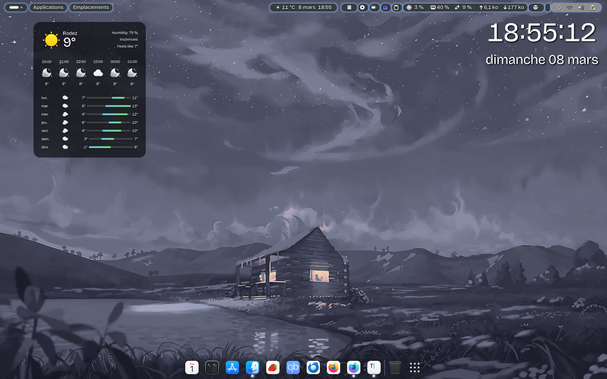Click the power icon in the system tray
Viewport: 607px width, 379px height.
click(x=593, y=7)
